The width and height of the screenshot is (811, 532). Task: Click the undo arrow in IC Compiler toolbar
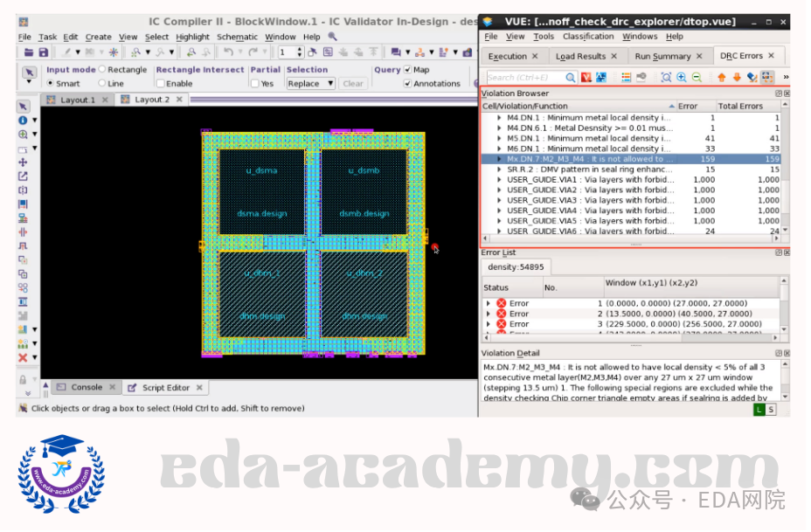click(229, 52)
